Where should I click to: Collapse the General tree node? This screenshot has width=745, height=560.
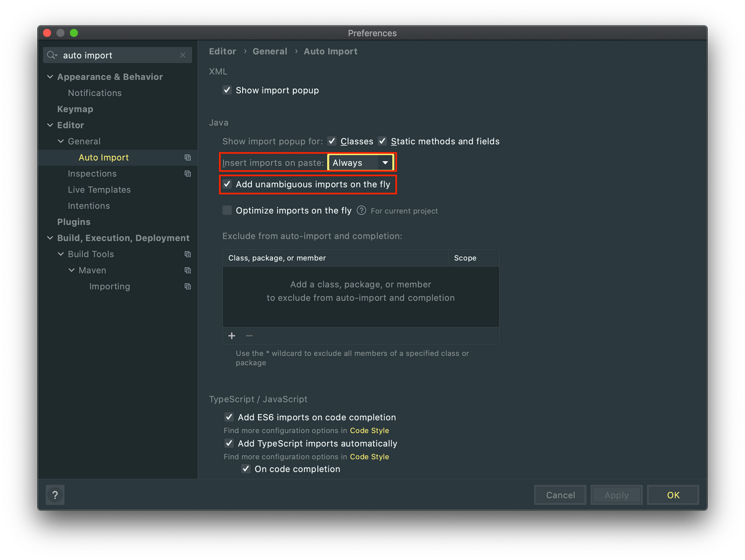point(61,141)
